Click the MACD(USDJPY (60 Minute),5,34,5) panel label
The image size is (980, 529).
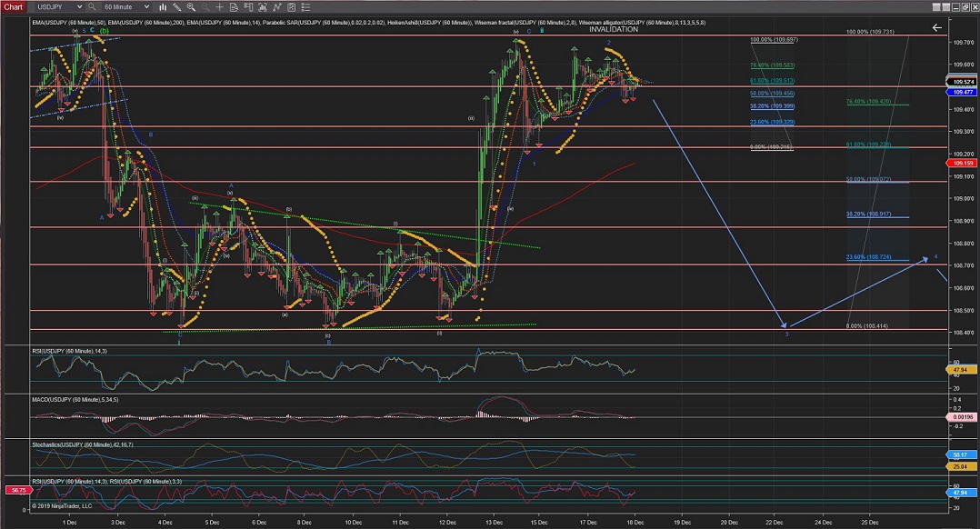coord(75,400)
